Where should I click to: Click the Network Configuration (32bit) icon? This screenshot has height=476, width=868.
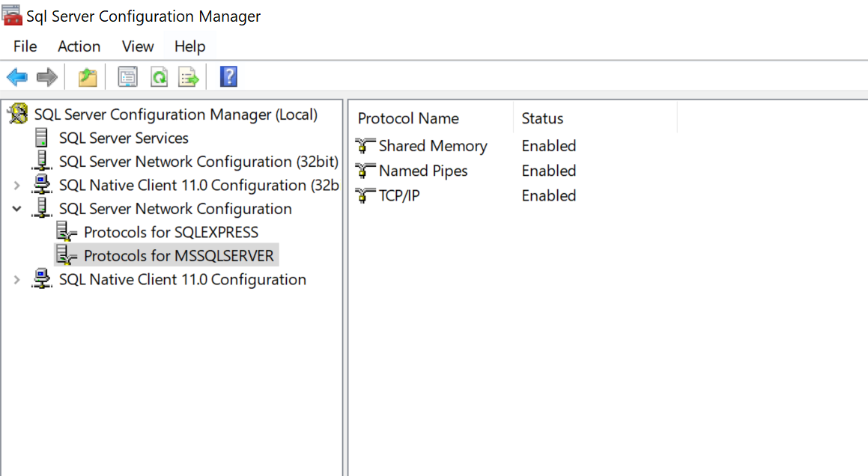(x=41, y=160)
